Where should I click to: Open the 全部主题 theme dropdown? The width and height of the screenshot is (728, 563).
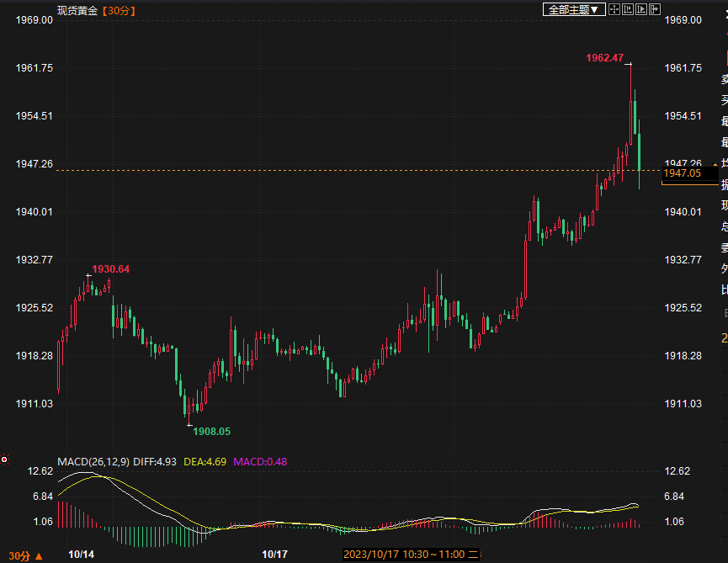pyautogui.click(x=574, y=10)
